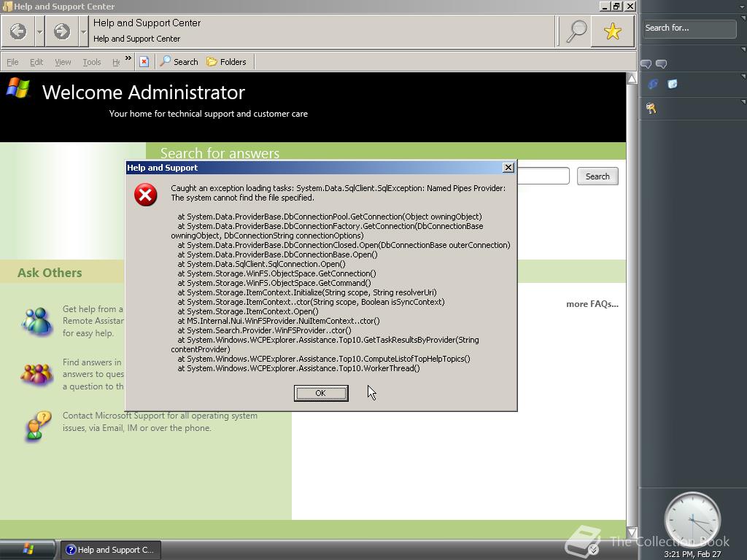Expand the quick launch tile menu arrow

[x=743, y=76]
